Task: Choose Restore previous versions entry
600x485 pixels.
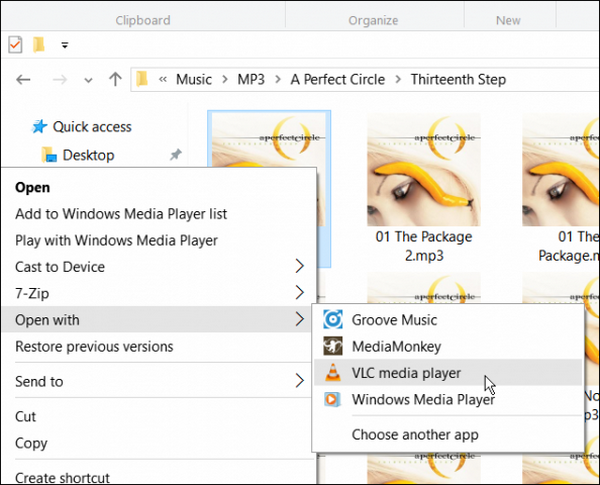Action: point(94,347)
